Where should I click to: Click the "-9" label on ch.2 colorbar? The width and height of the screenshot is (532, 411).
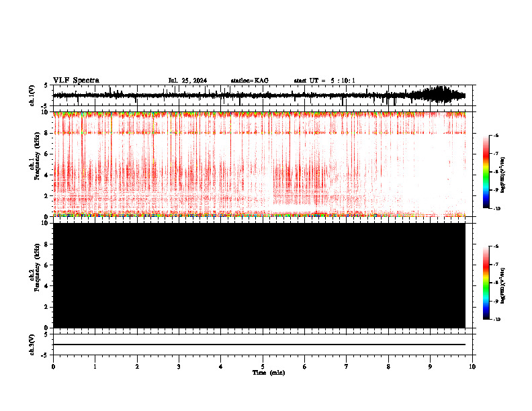click(x=496, y=301)
